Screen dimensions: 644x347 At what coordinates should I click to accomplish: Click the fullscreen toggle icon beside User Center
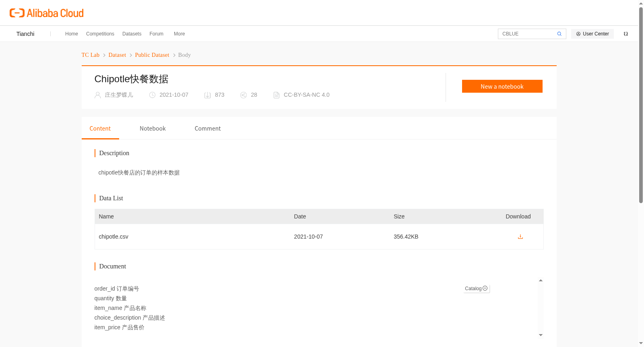tap(626, 34)
